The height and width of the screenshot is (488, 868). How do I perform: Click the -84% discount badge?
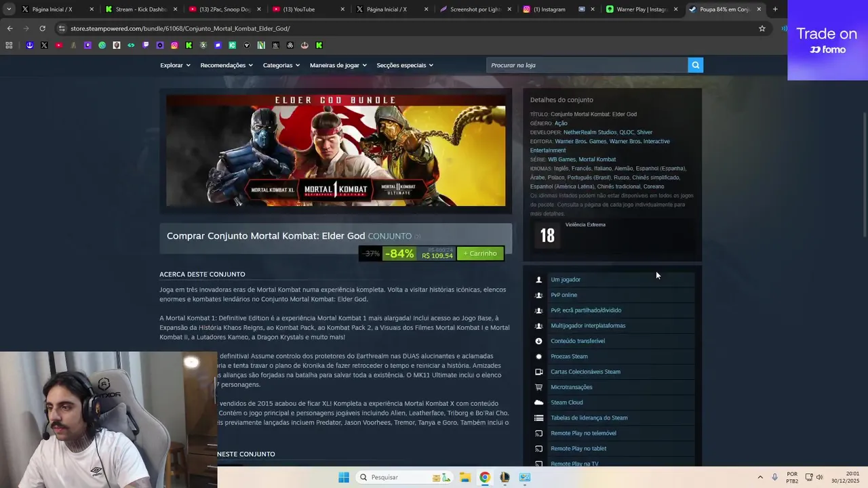click(399, 253)
